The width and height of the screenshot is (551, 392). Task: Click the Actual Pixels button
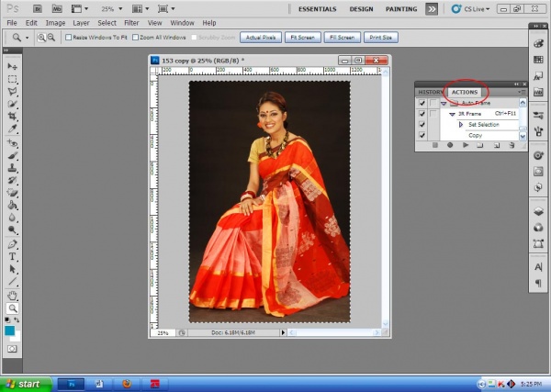pyautogui.click(x=260, y=38)
